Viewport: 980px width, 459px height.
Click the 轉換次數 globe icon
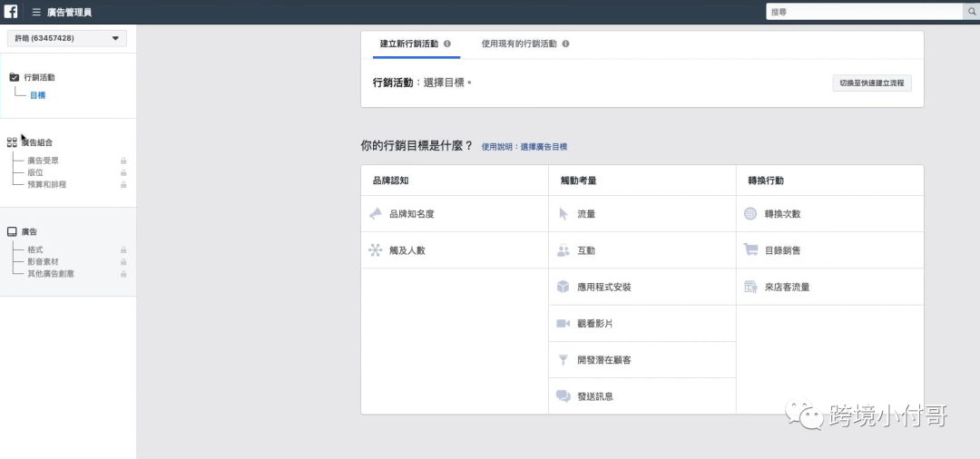(x=750, y=213)
